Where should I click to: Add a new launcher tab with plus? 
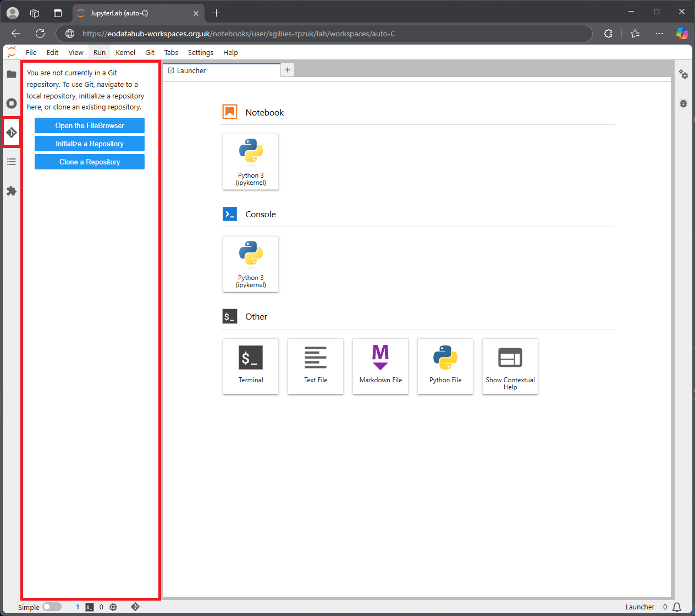tap(288, 70)
